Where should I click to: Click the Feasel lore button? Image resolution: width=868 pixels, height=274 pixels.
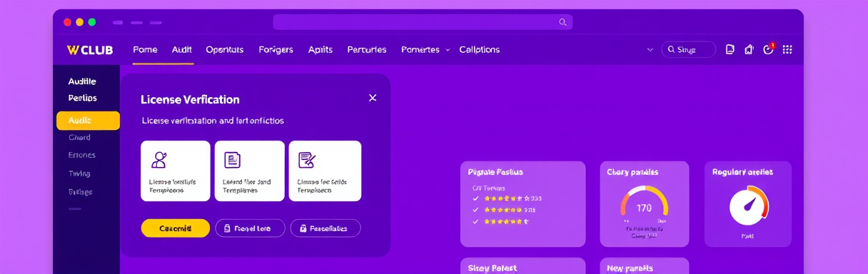pos(250,228)
